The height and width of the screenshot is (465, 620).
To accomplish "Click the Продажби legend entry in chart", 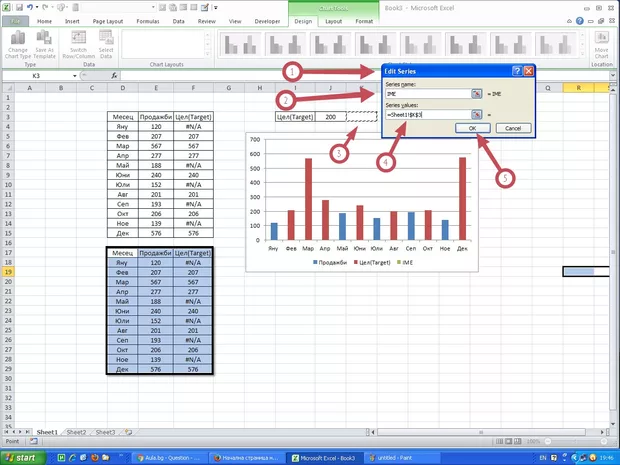I will click(330, 263).
